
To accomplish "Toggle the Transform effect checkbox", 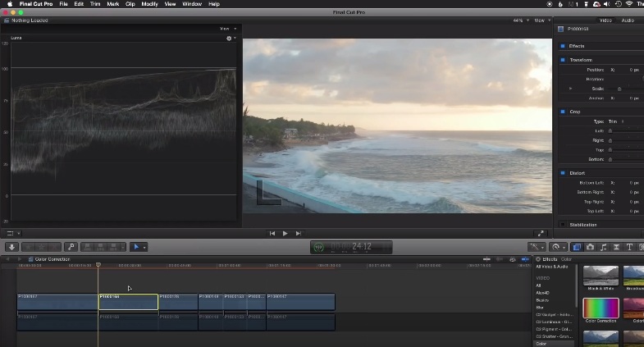I will tap(563, 60).
